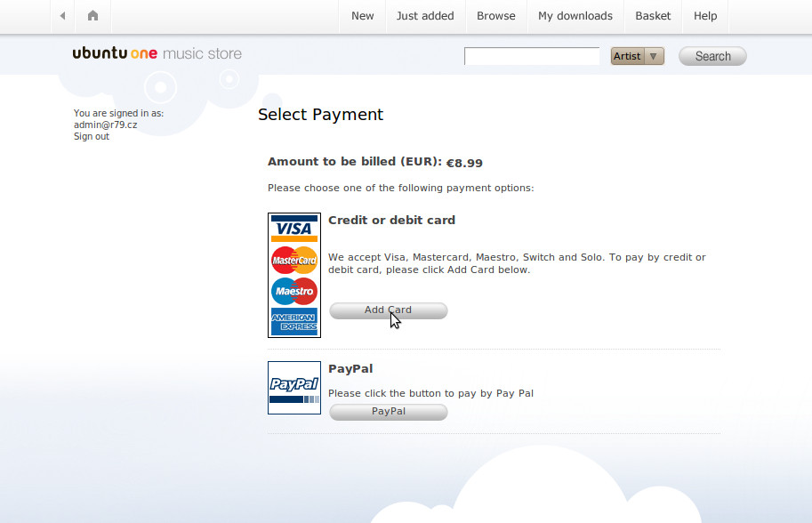Click the American Express logo
Viewport: 812px width, 523px height.
pos(294,321)
